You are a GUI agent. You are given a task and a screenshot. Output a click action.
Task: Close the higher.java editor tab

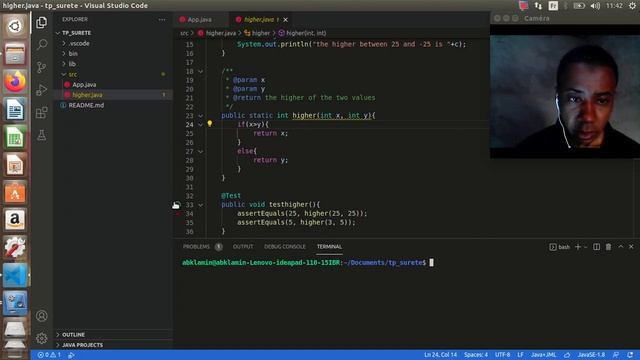click(285, 20)
